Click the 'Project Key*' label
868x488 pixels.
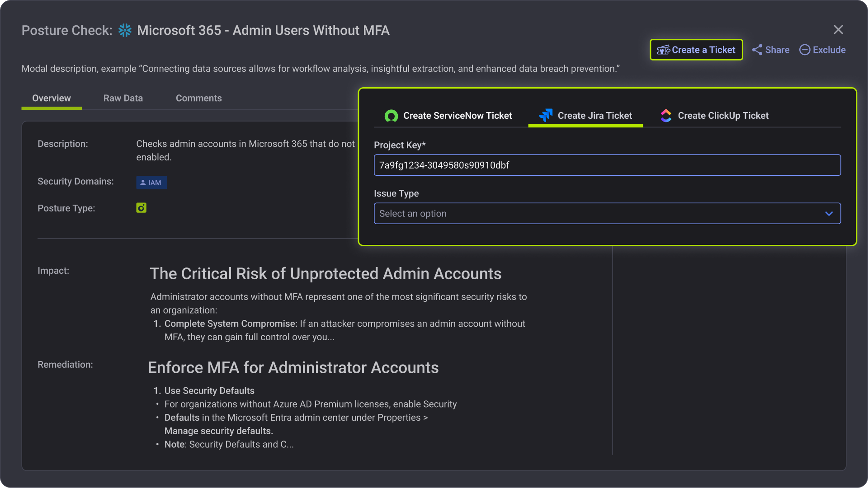[400, 145]
